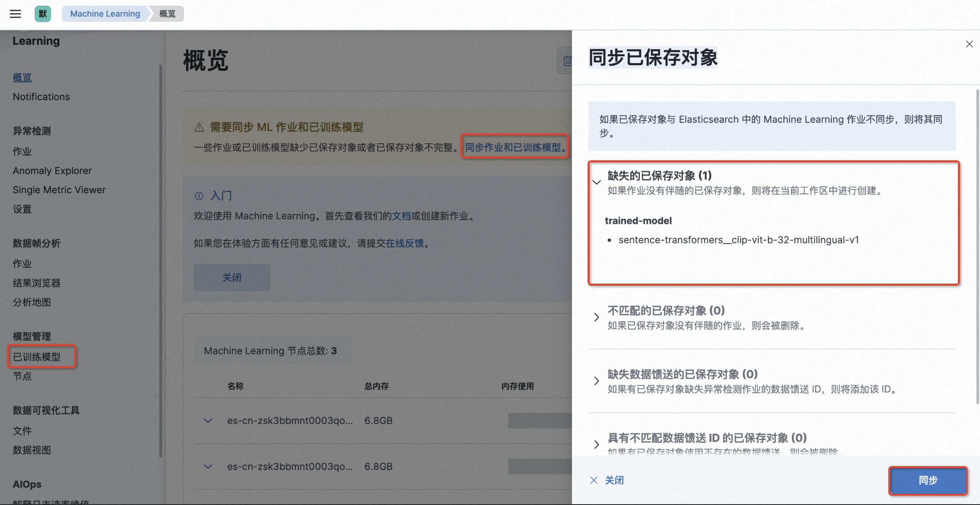Click Machine Learning 节点总数: 3 text
The image size is (980, 505).
point(271,351)
